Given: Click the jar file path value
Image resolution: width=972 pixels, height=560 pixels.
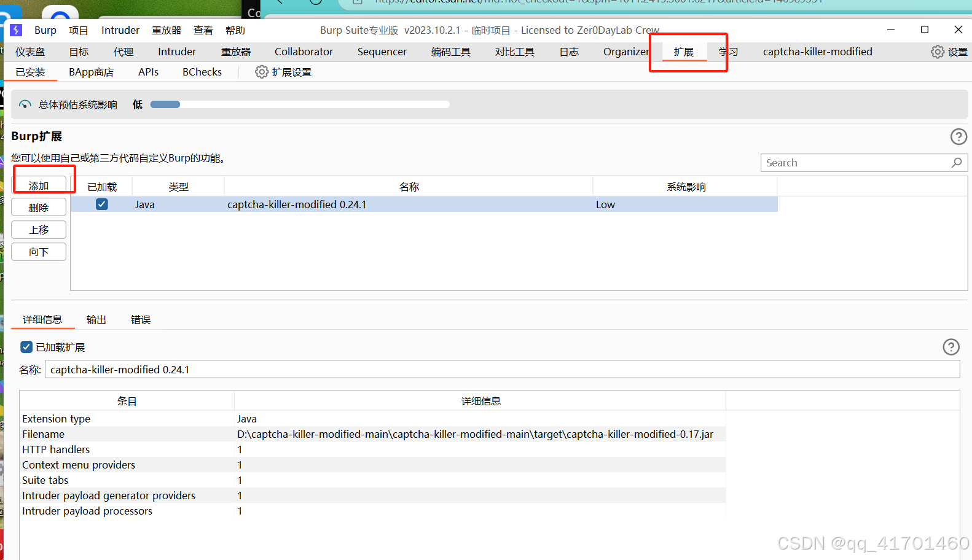Looking at the screenshot, I should 475,434.
